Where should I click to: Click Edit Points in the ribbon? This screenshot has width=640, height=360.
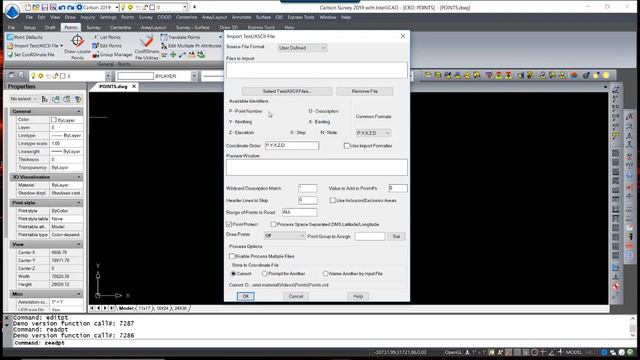coord(108,46)
